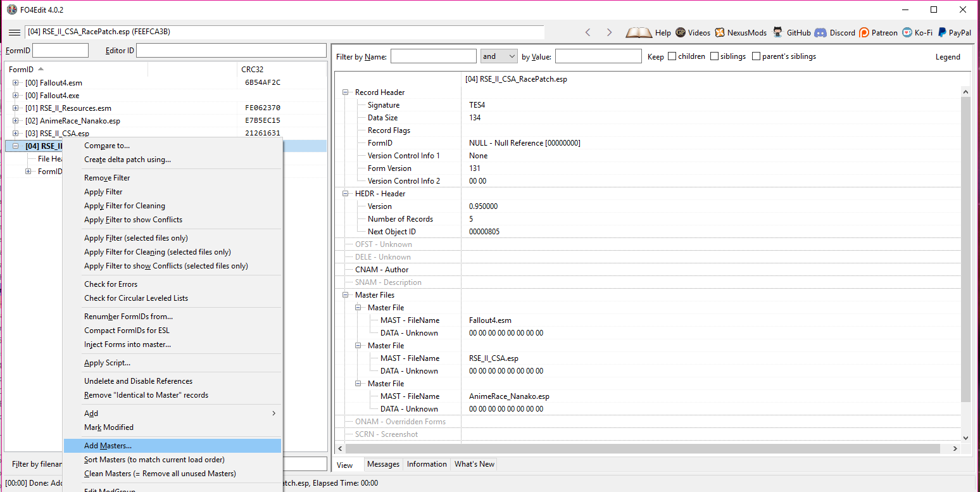Screen dimensions: 980x492
Task: Choose Compare to... from context menu
Action: (172, 146)
